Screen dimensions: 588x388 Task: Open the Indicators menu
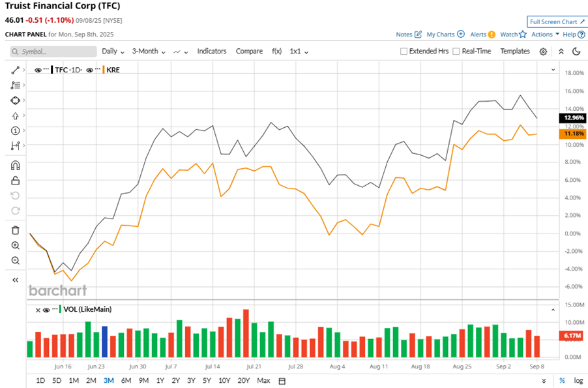tap(212, 51)
